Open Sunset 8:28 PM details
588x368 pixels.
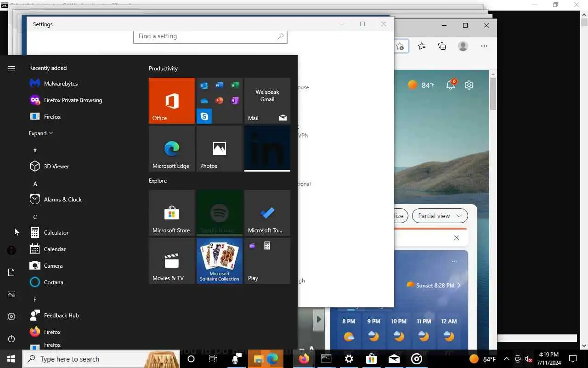434,285
